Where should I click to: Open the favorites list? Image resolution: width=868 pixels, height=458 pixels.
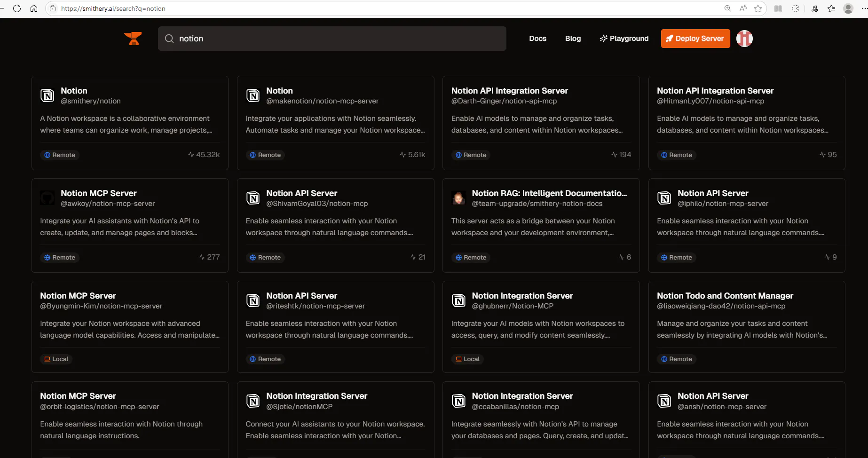[831, 8]
